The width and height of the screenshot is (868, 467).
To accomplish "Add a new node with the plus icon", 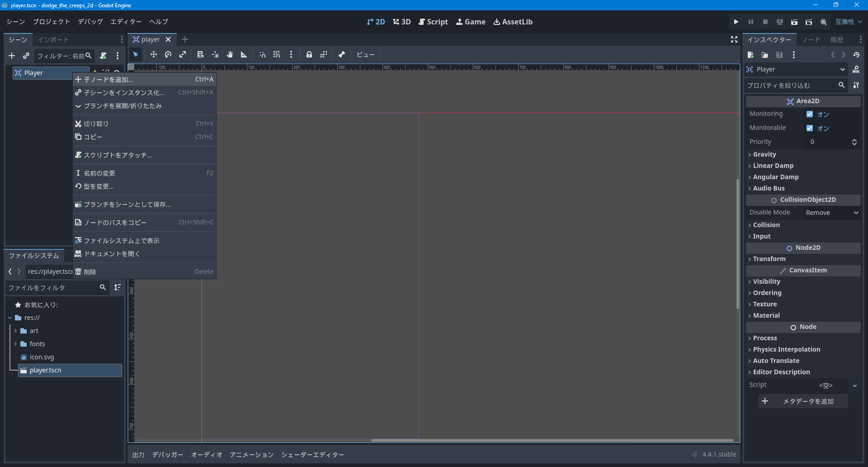I will pos(12,56).
